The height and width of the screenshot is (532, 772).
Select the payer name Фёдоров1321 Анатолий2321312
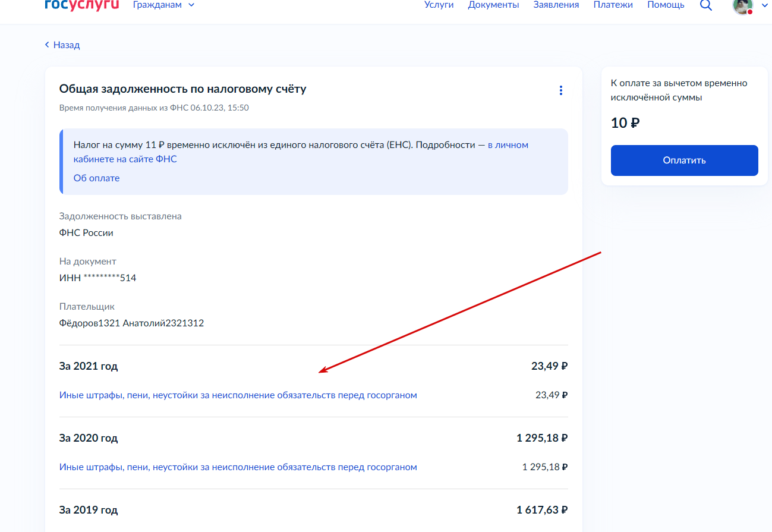tap(131, 323)
